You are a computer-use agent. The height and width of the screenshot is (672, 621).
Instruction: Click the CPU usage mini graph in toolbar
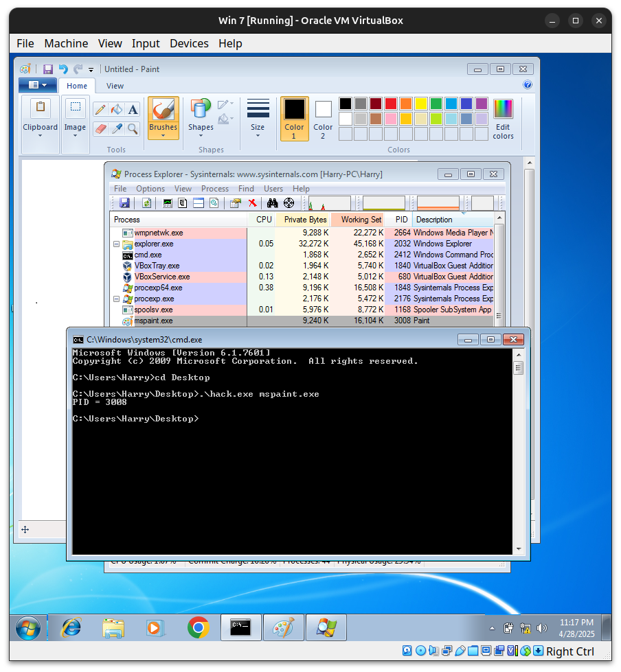(329, 202)
